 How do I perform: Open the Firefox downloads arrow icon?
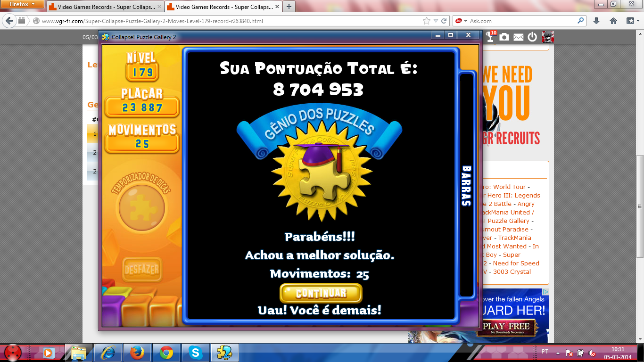pos(596,21)
